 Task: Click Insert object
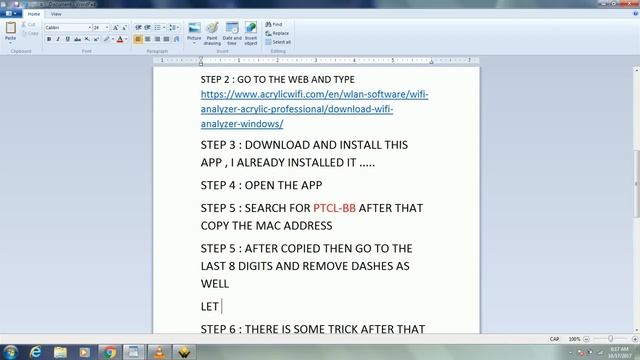click(x=251, y=33)
